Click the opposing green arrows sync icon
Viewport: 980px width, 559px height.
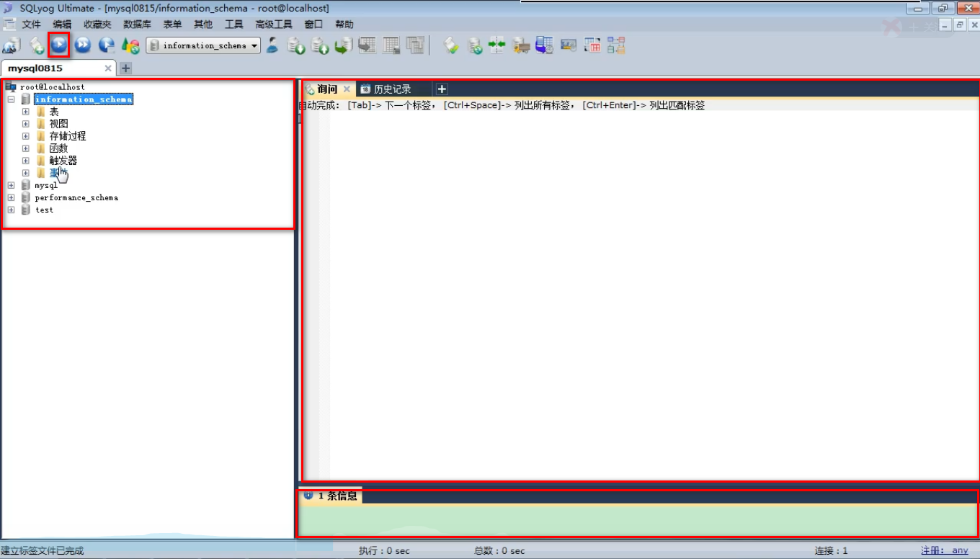click(x=497, y=45)
